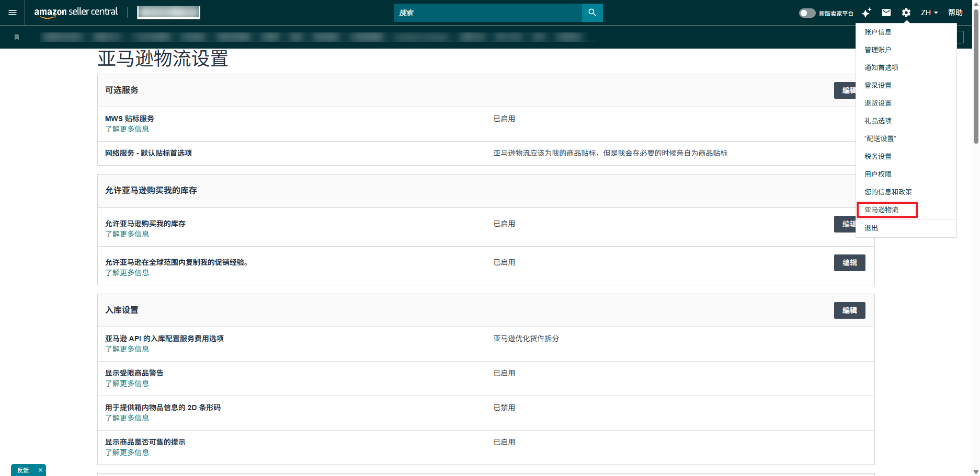Click 编辑 for 允许亚马逊在全球范围内复制 row
The height and width of the screenshot is (476, 980).
coord(849,263)
